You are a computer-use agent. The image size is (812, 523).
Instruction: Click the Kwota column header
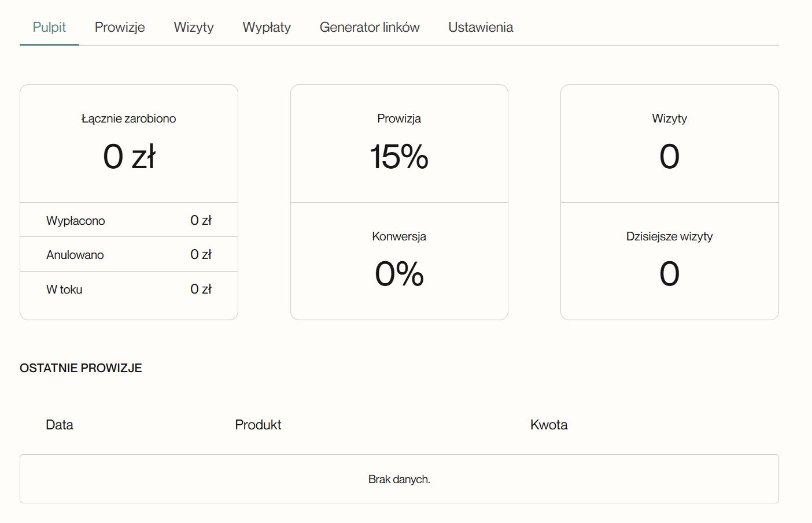click(x=549, y=425)
